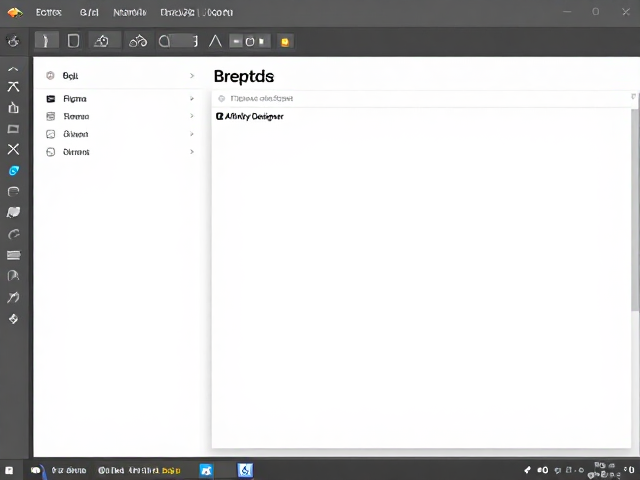Choose the small white square segment in toolbar
This screenshot has height=480, width=640.
tap(262, 41)
